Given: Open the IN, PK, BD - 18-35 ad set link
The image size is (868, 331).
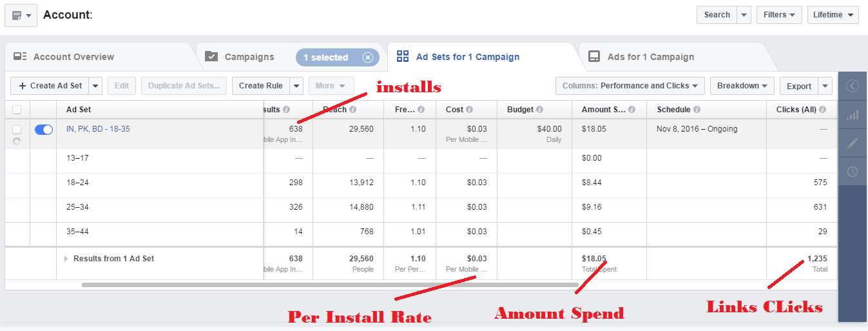Looking at the screenshot, I should pos(98,129).
